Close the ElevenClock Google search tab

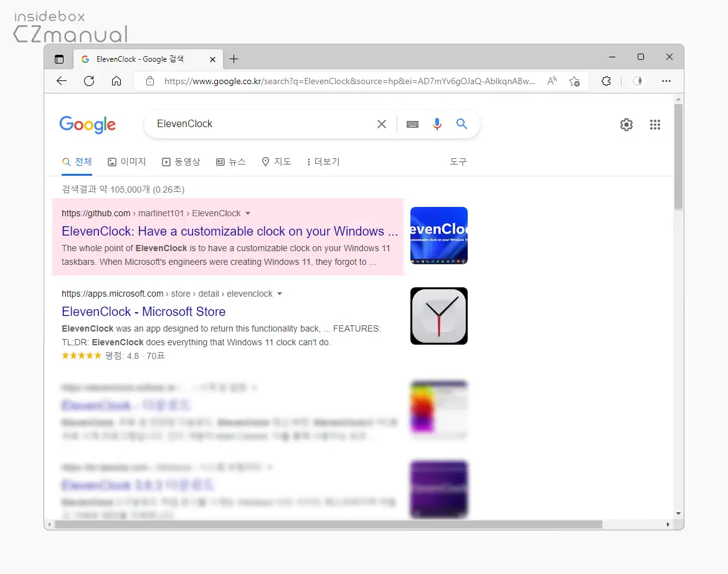click(x=212, y=59)
